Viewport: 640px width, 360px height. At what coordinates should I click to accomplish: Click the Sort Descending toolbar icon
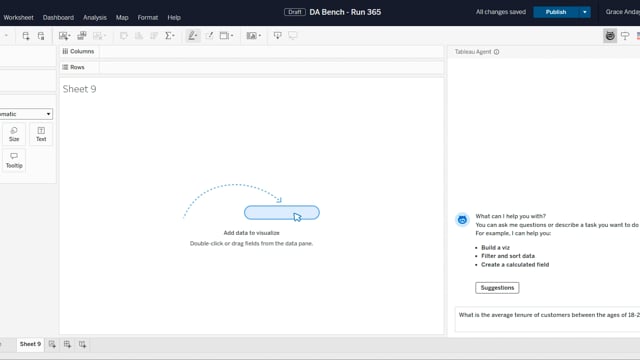(154, 36)
